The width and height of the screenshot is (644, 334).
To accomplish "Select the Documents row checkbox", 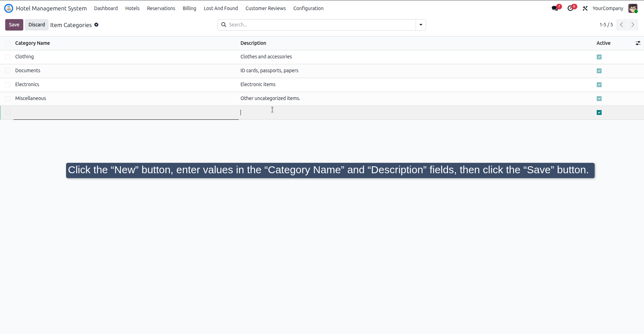I will pyautogui.click(x=8, y=71).
